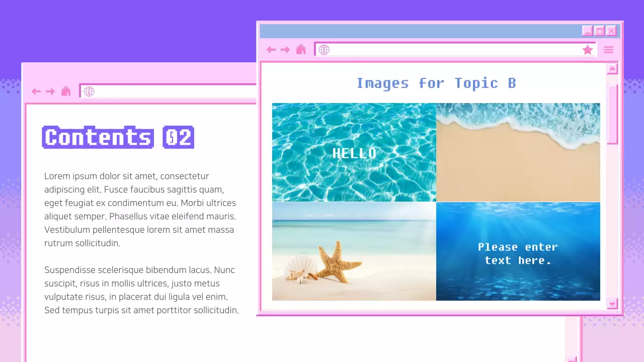Viewport: 644px width, 362px height.
Task: Click scroll up arrow in Topic B window
Action: [x=612, y=69]
